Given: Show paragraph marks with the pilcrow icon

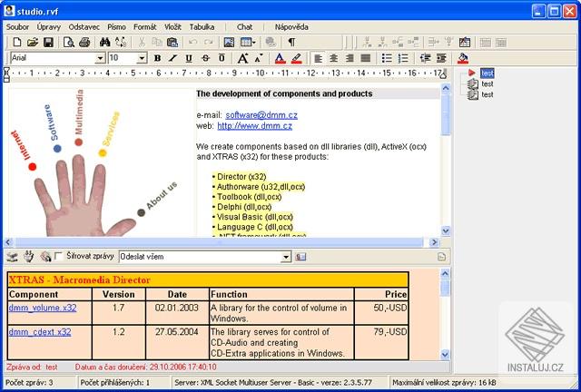Looking at the screenshot, I should (x=291, y=43).
